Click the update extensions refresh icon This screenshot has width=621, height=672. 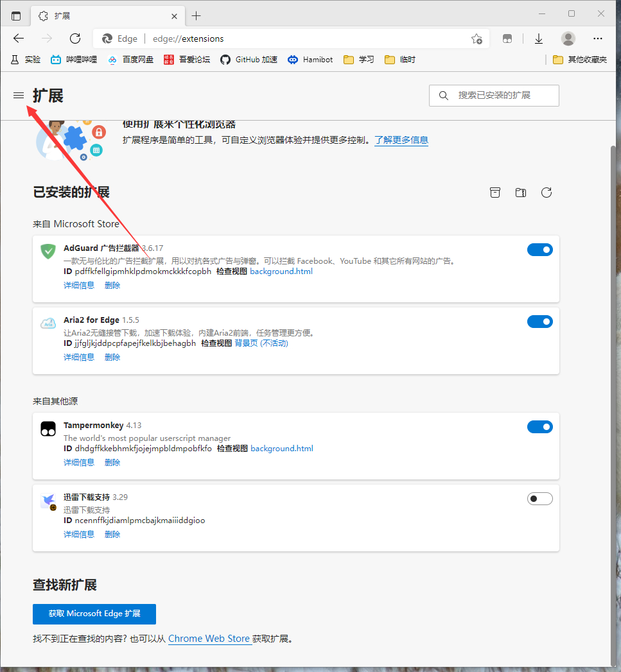pos(547,193)
